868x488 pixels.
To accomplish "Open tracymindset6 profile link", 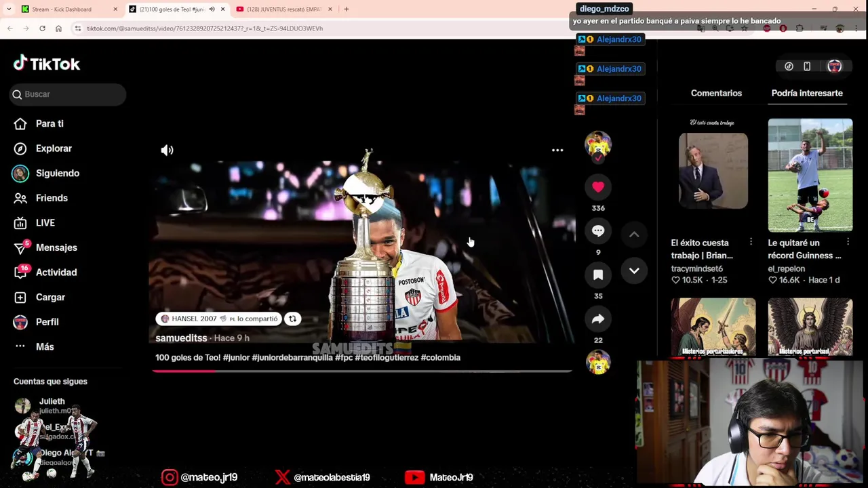I will (x=697, y=269).
